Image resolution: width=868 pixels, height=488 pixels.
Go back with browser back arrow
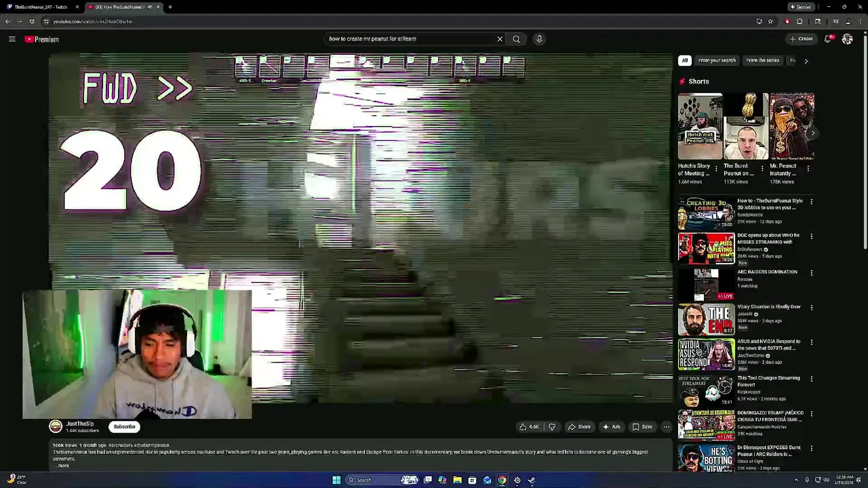point(7,21)
